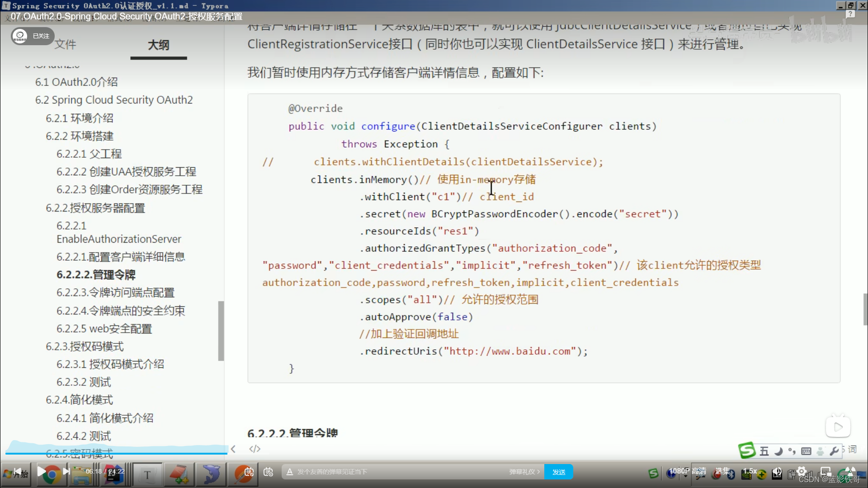This screenshot has width=868, height=488.
Task: Open outline 6.2 Spring Cloud Security OAuth2
Action: tap(114, 100)
